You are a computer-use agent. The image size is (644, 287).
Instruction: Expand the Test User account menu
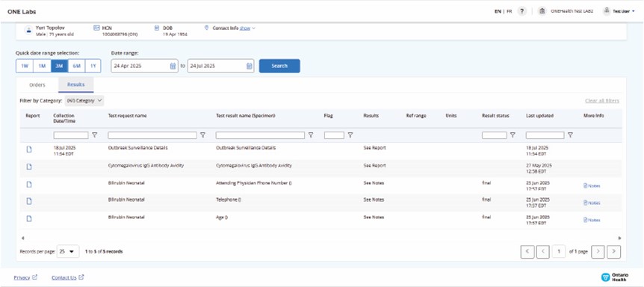point(619,11)
